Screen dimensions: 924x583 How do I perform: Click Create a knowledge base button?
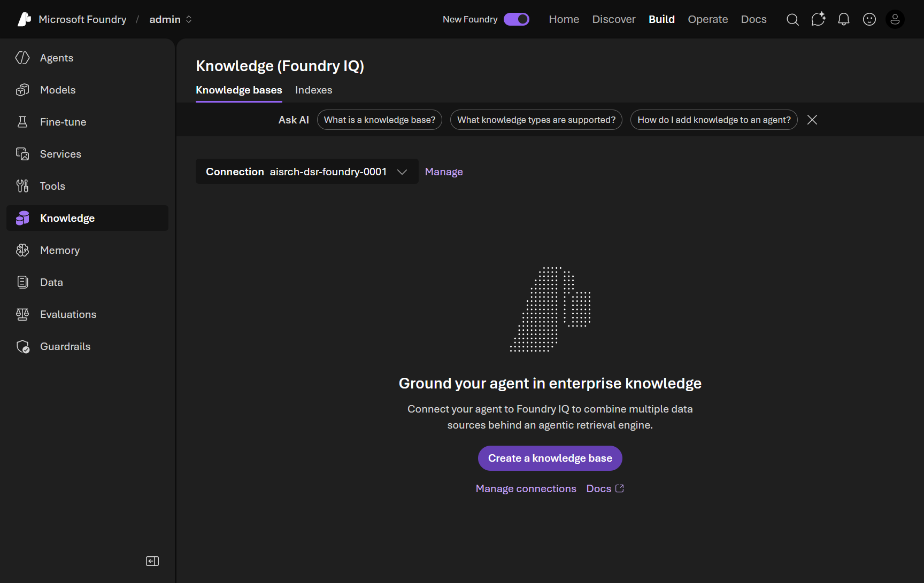click(x=550, y=458)
